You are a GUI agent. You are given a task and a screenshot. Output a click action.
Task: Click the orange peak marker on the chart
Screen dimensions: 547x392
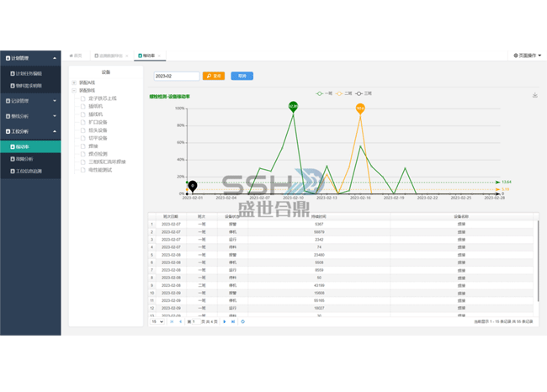click(360, 109)
